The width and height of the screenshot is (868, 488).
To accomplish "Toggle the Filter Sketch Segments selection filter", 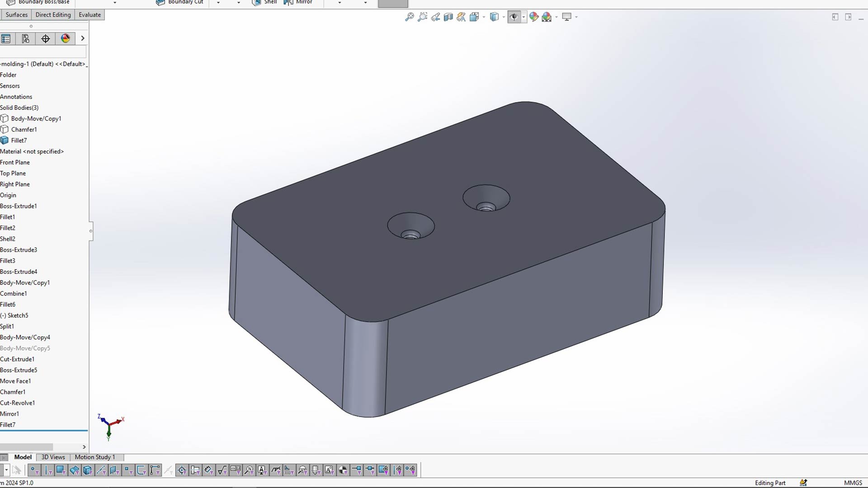I will 142,470.
